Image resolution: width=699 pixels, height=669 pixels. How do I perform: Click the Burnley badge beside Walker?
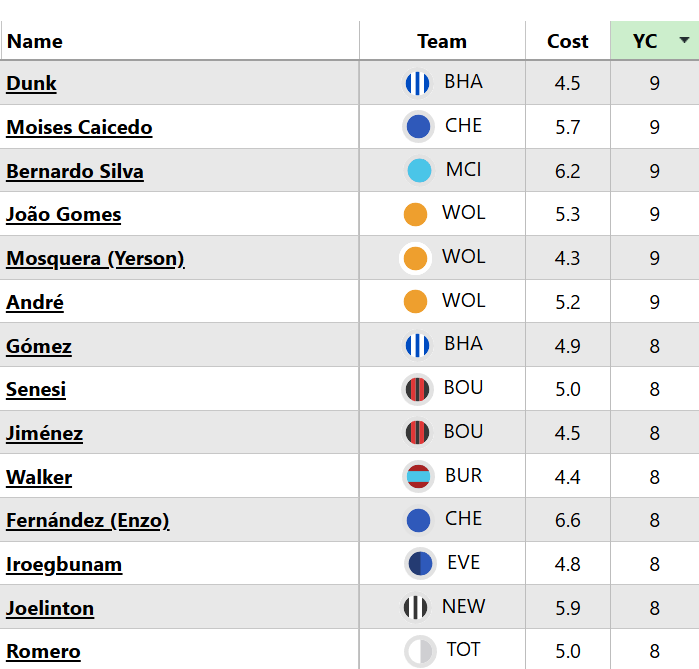[x=418, y=477]
